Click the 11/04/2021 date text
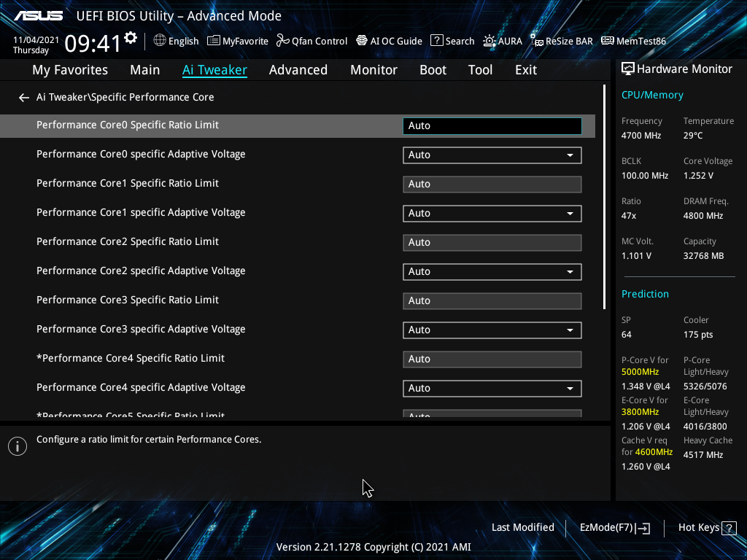This screenshot has height=560, width=747. pyautogui.click(x=36, y=40)
